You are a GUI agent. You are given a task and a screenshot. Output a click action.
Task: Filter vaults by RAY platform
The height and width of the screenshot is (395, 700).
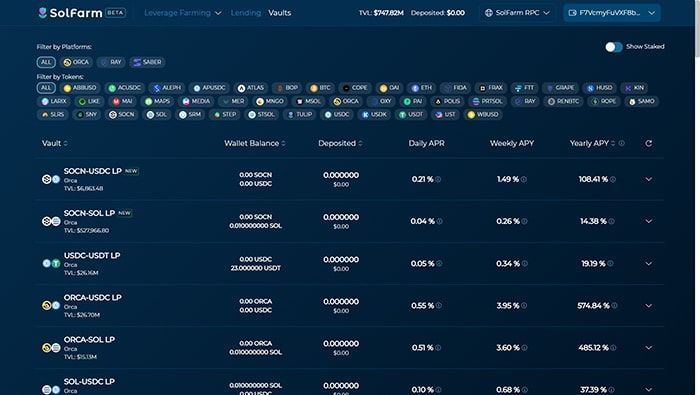click(111, 62)
